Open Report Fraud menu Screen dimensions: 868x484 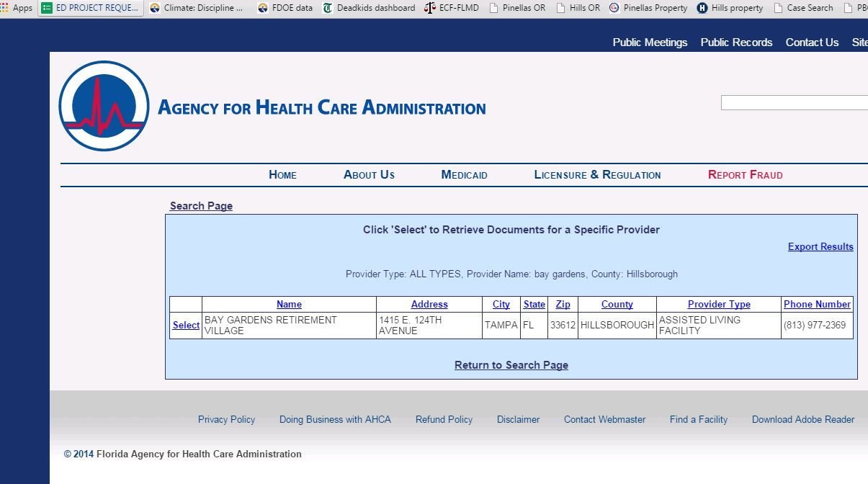point(745,175)
